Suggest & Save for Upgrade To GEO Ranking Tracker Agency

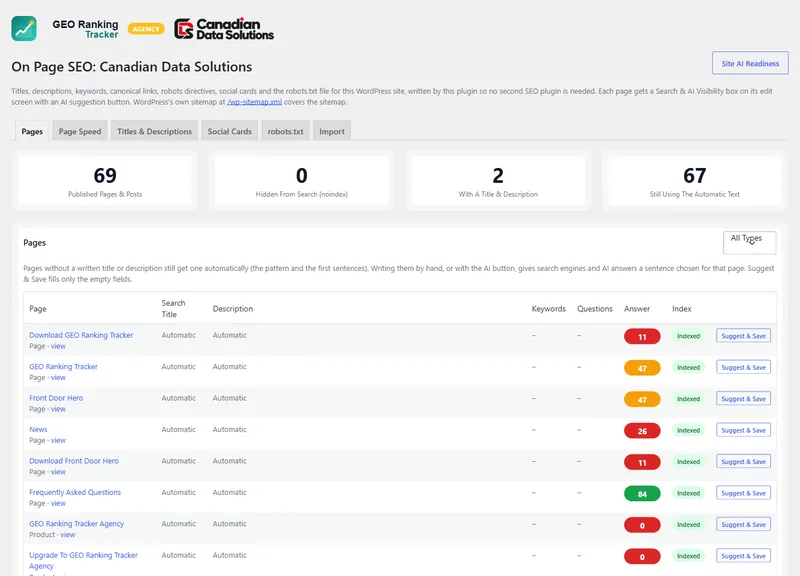743,556
